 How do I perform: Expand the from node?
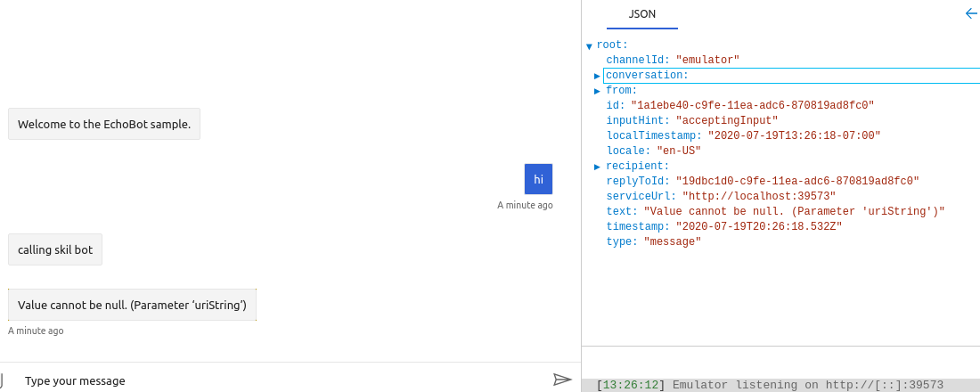coord(597,91)
